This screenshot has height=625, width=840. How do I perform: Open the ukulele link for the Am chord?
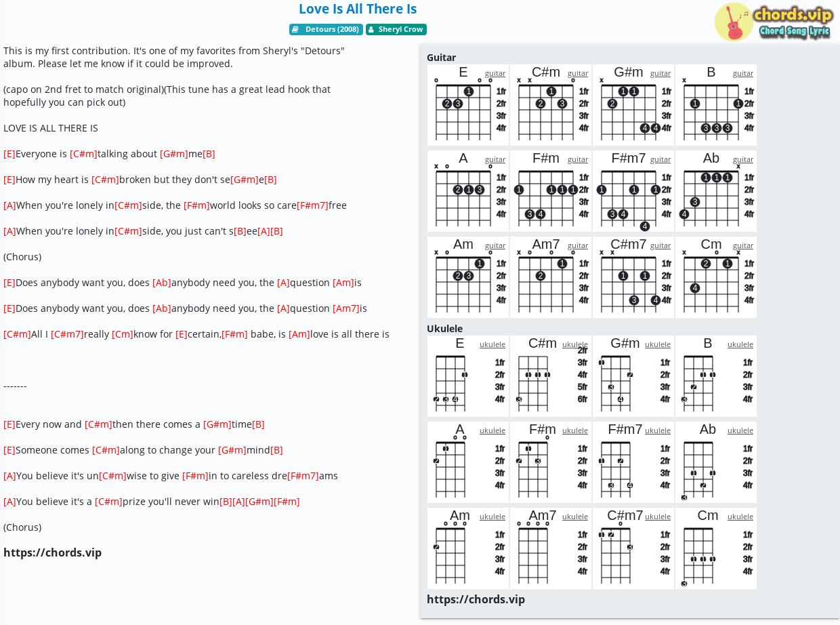pos(492,517)
